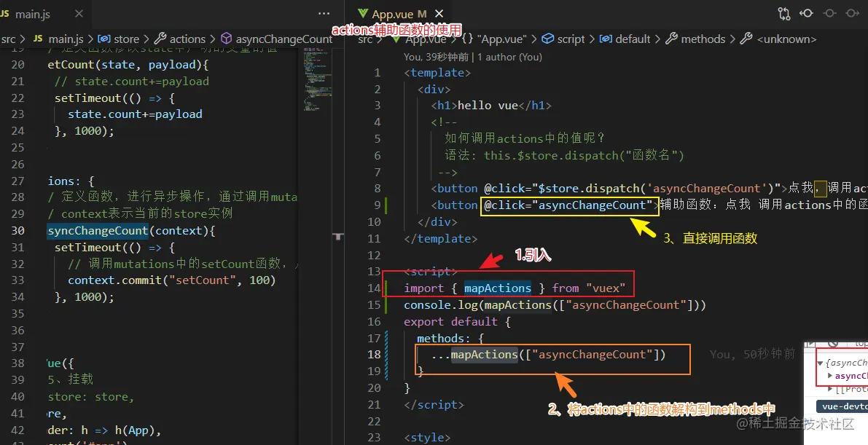Close the App.vue editor tab

[x=439, y=14]
